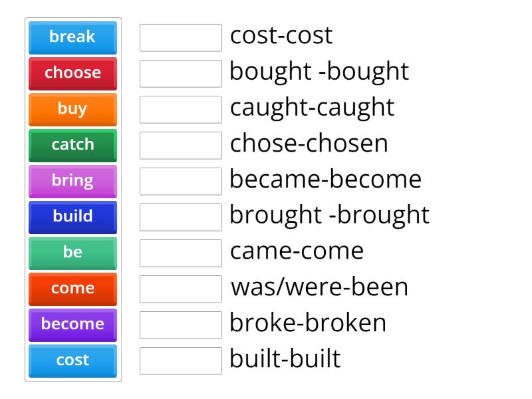Select the 'cost' word tile
Image resolution: width=532 pixels, height=399 pixels.
(72, 360)
